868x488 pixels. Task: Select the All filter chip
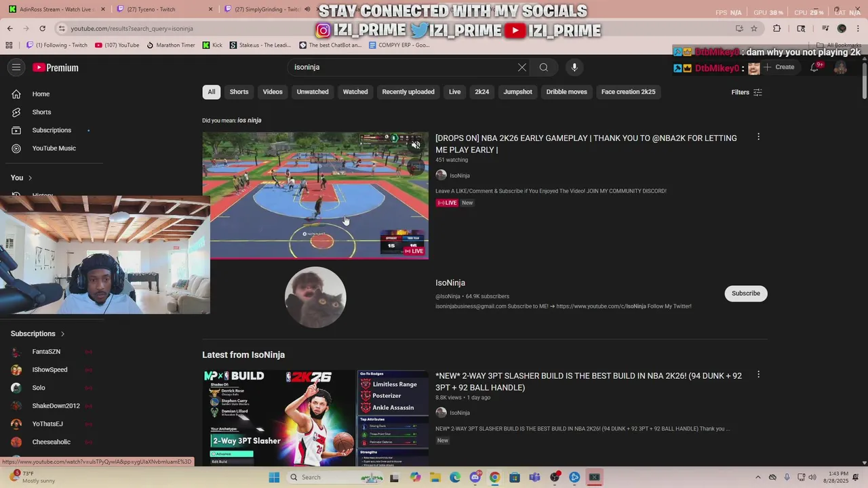point(212,91)
